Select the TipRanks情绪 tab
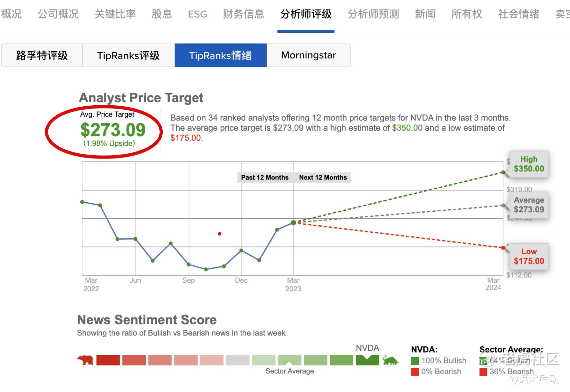This screenshot has width=570, height=392. (x=220, y=55)
